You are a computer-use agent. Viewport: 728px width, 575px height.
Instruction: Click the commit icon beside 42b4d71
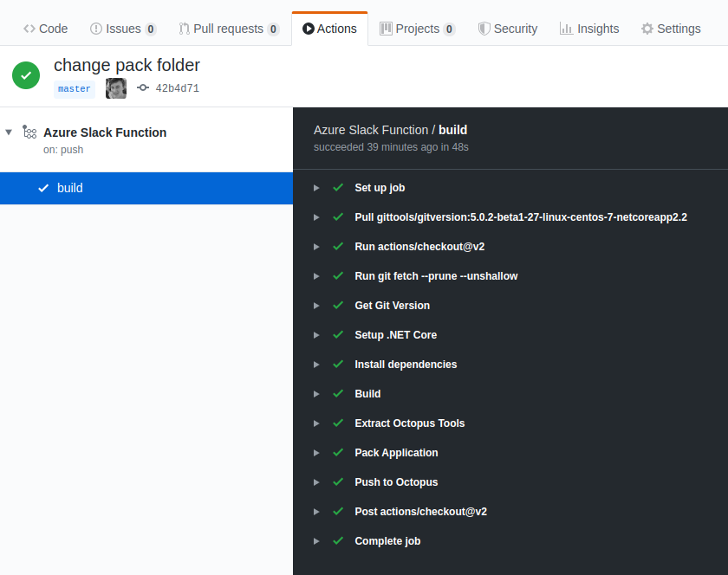coord(143,87)
